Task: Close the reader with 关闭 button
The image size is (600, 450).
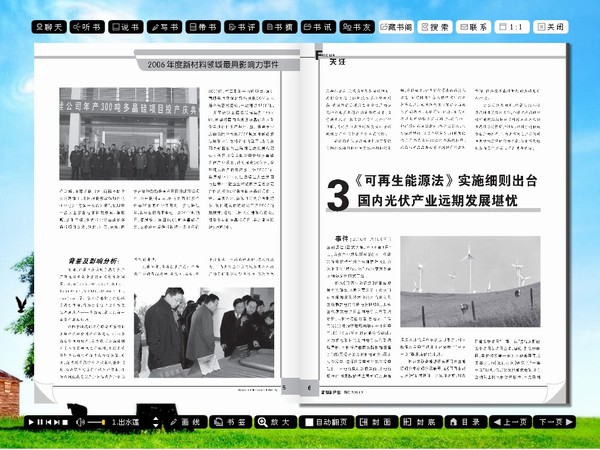Action: tap(551, 27)
